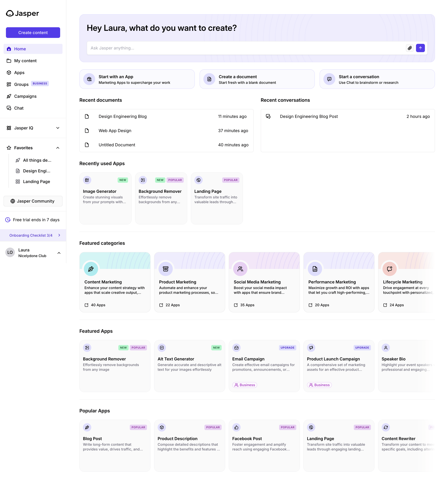Click the BUSINESS badge next to Groups
448x486 pixels.
tap(40, 83)
